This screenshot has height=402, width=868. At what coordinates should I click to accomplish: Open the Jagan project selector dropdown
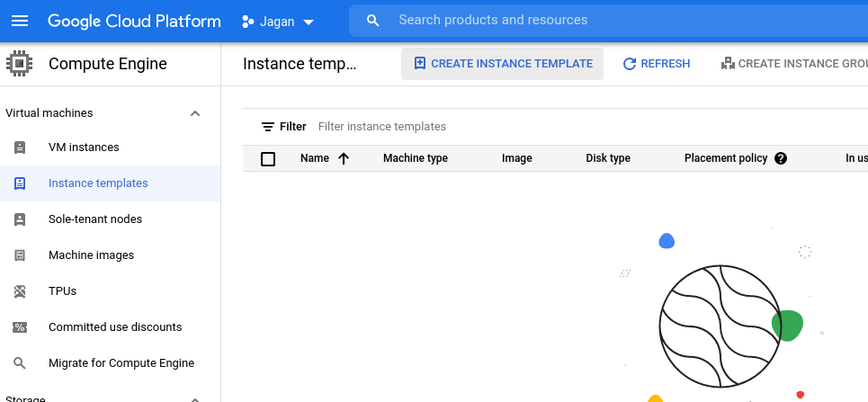point(278,22)
